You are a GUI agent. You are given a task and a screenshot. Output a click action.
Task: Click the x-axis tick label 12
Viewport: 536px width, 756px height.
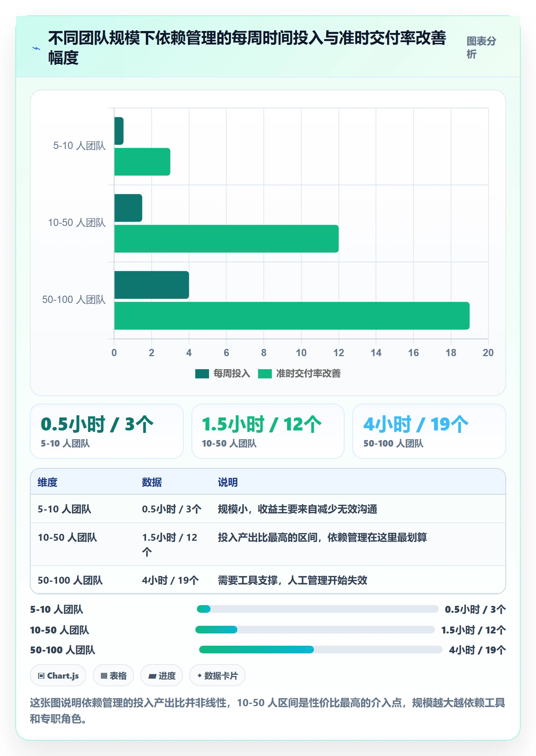click(x=338, y=353)
